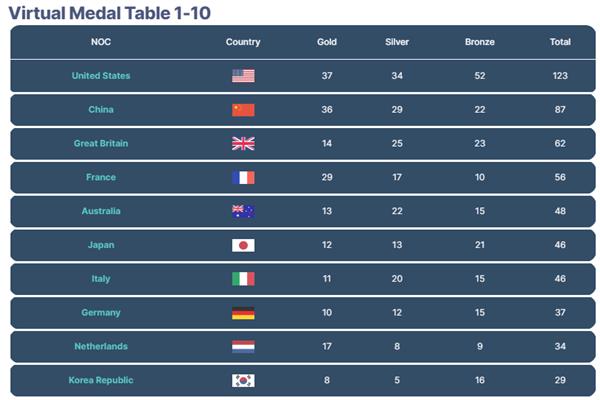
Task: Click the China flag icon
Action: (x=243, y=110)
